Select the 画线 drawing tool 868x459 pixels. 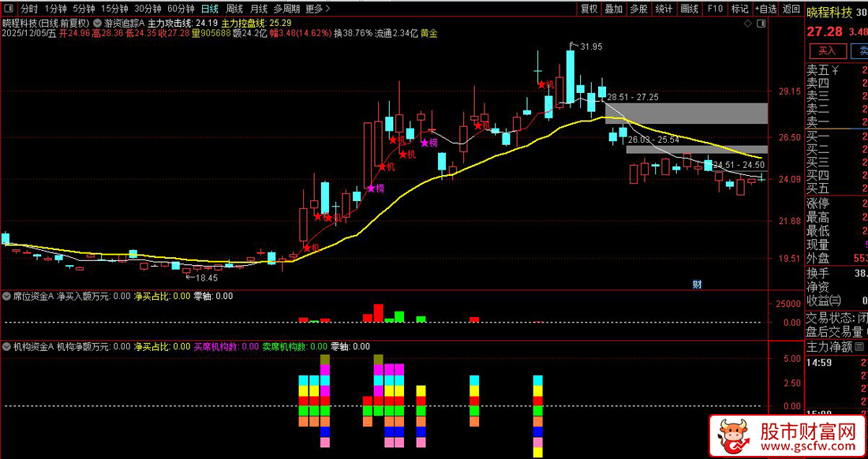[x=689, y=9]
